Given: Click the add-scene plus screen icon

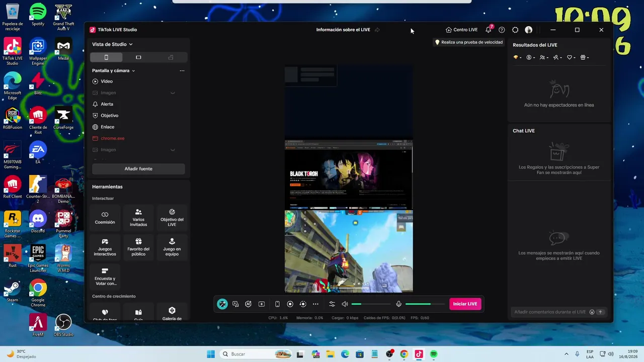Looking at the screenshot, I should pyautogui.click(x=262, y=304).
